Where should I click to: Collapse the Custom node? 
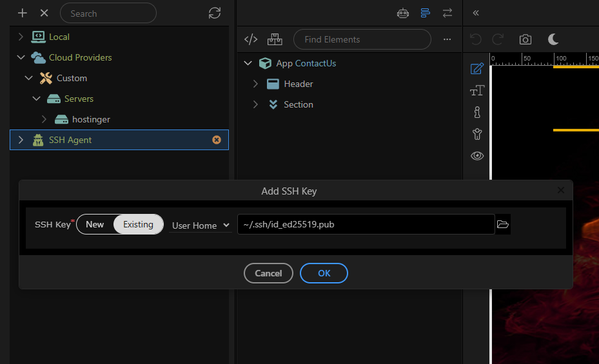(28, 78)
